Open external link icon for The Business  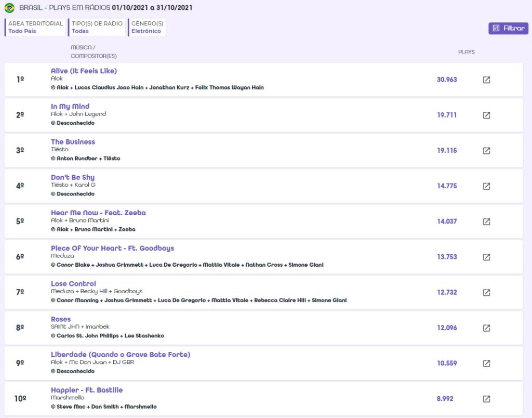[486, 151]
